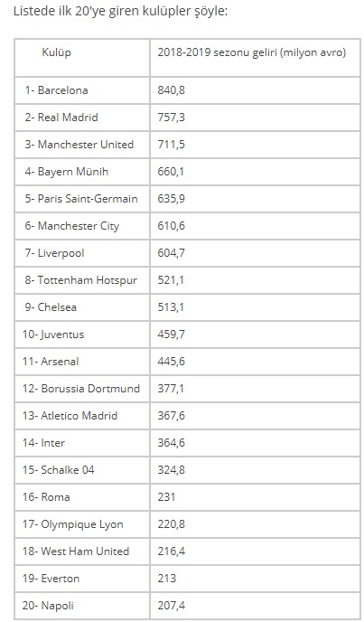Select the 2- Real Madrid row cell
The width and height of the screenshot is (364, 622).
82,118
